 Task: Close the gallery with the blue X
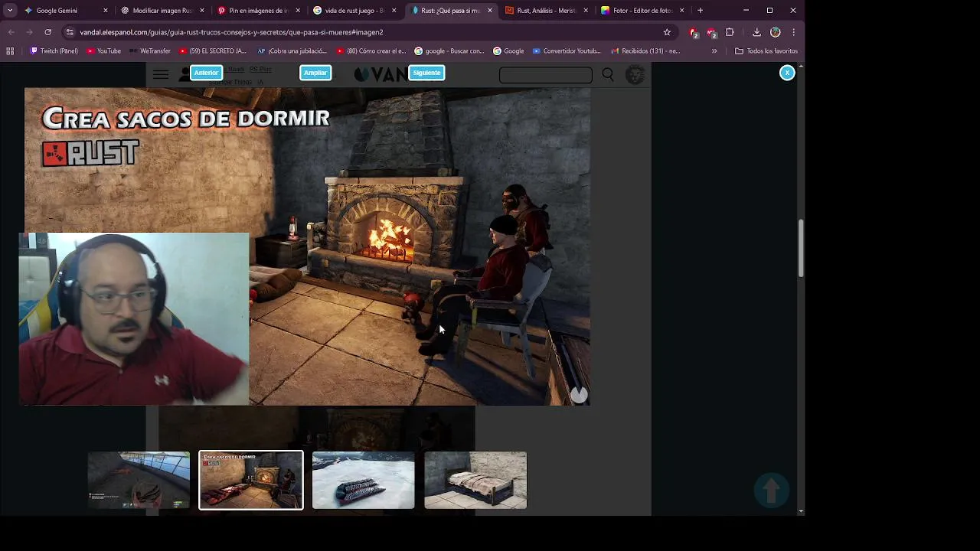pos(787,73)
